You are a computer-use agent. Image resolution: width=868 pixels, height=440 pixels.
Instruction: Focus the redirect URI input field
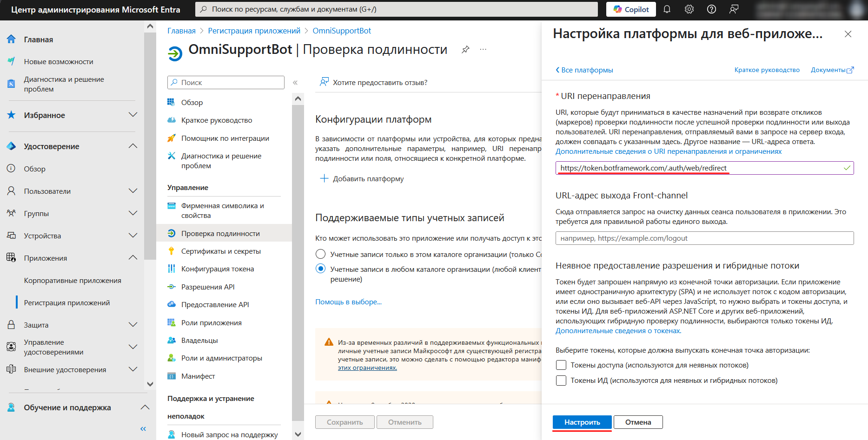(704, 168)
